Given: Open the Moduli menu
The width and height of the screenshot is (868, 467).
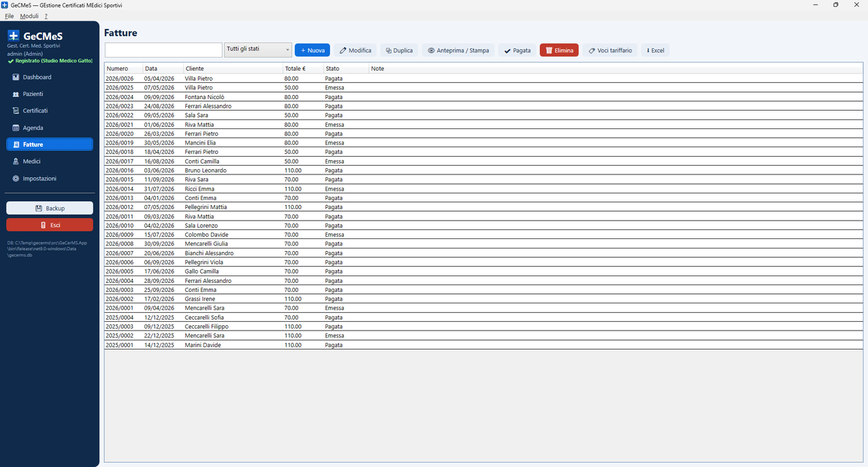Looking at the screenshot, I should point(29,16).
